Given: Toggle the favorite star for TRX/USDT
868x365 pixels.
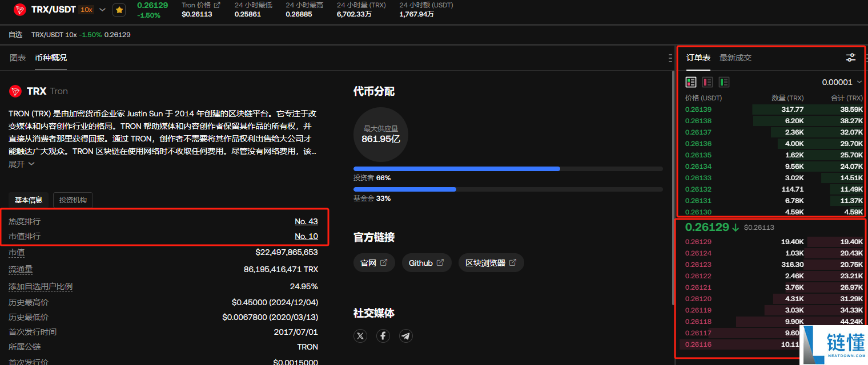Looking at the screenshot, I should 119,10.
